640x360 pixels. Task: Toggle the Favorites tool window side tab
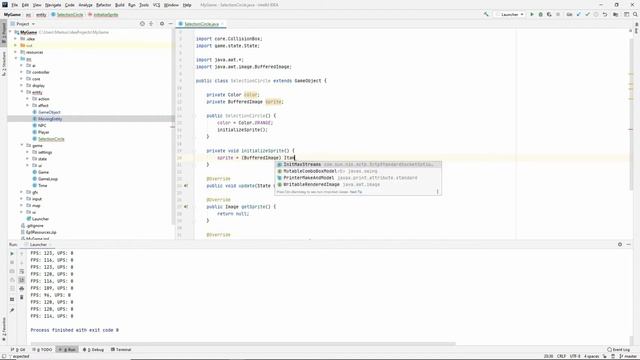point(4,329)
